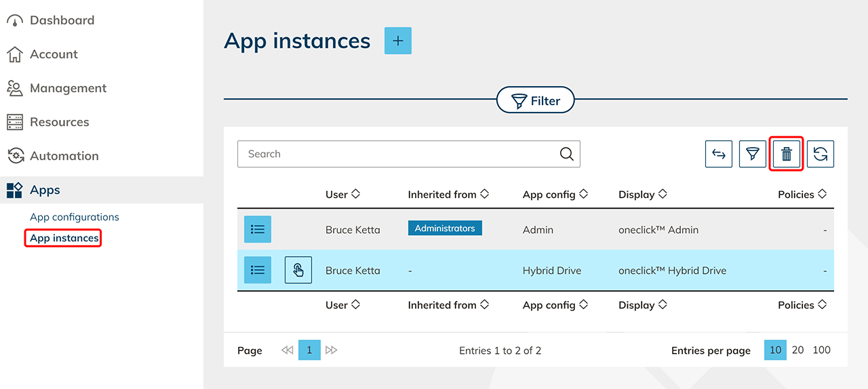Sort by the Inherited from column header
Screen dimensions: 868x389
[x=448, y=194]
